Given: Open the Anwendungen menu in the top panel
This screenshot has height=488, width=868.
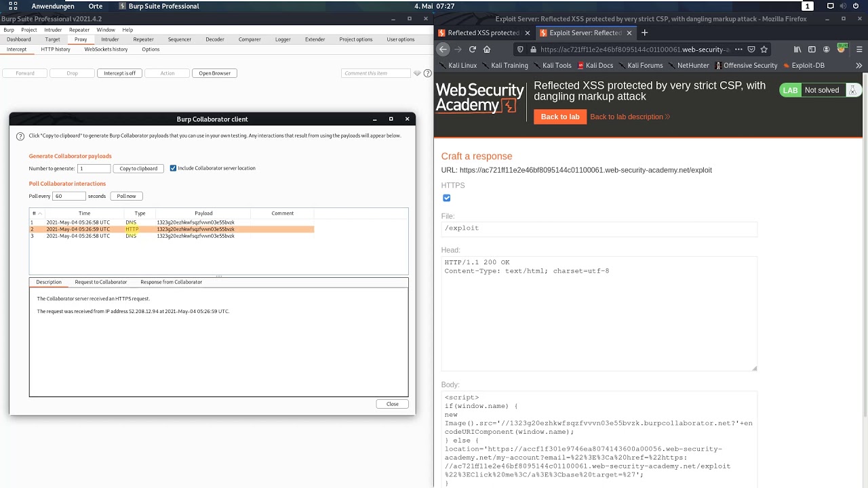Looking at the screenshot, I should pos(53,6).
